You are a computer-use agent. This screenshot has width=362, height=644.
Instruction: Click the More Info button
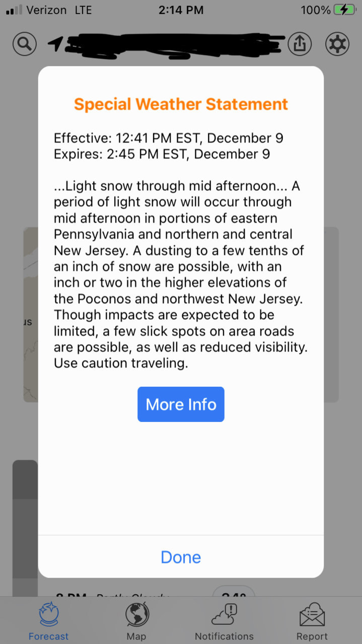pos(181,404)
